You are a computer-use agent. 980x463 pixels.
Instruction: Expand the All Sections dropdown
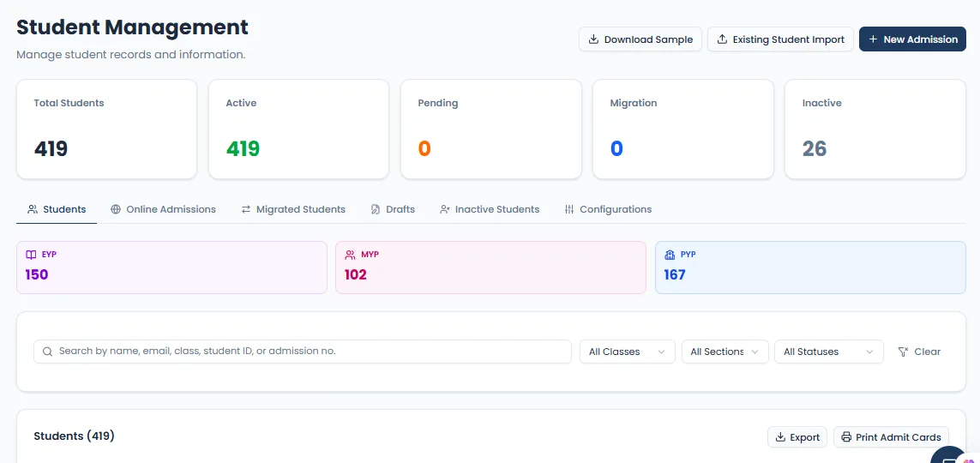point(725,352)
